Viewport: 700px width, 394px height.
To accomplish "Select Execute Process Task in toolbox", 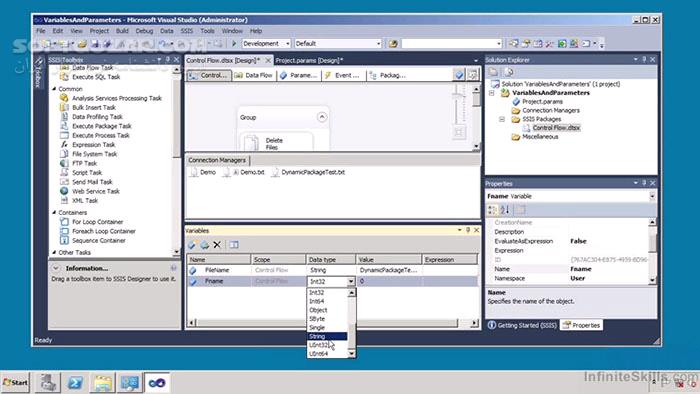I will click(x=95, y=135).
